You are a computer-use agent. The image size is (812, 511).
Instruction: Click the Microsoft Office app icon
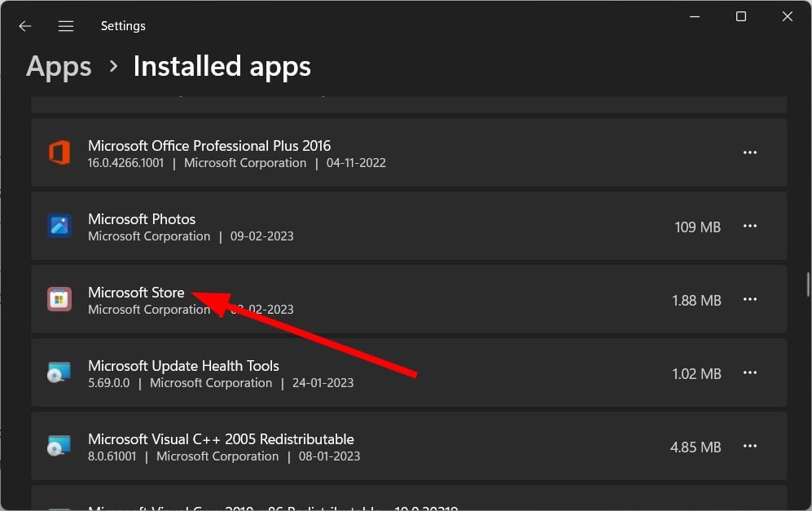click(59, 153)
